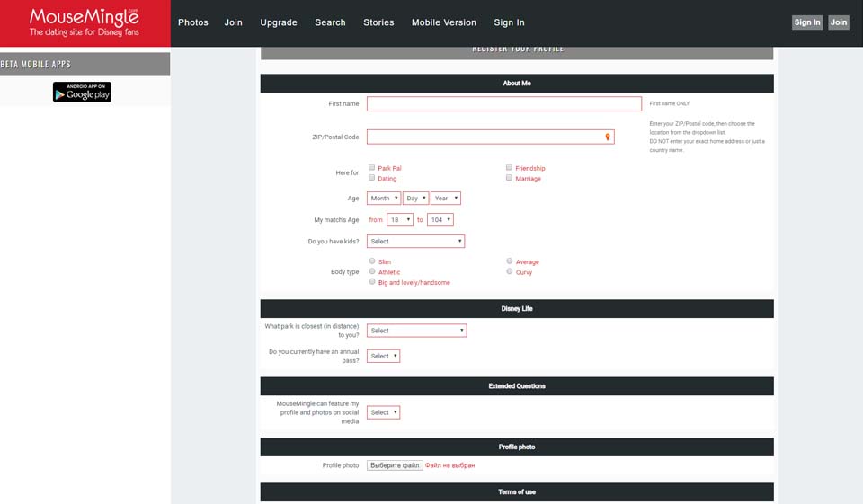Open the birth Month dropdown
Viewport: 863px width, 504px height.
(384, 199)
